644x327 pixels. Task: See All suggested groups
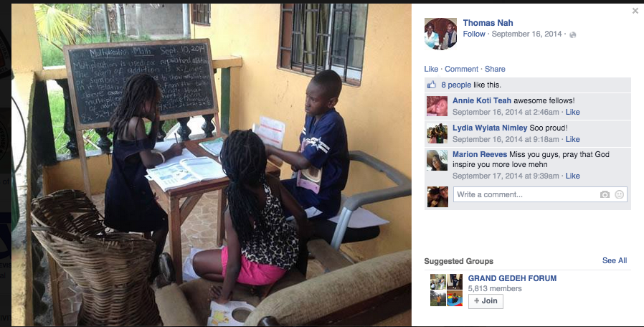pos(615,260)
